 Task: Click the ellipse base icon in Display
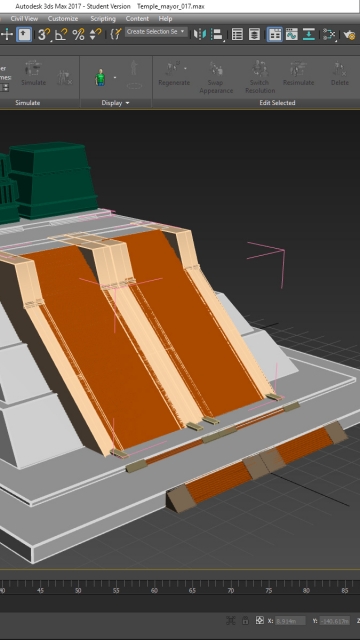pyautogui.click(x=134, y=86)
